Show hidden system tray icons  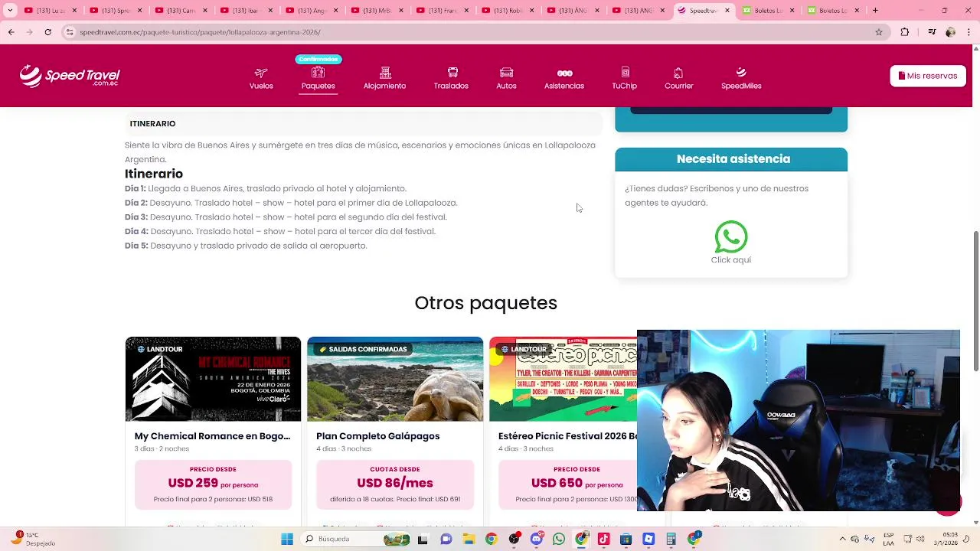tap(843, 540)
